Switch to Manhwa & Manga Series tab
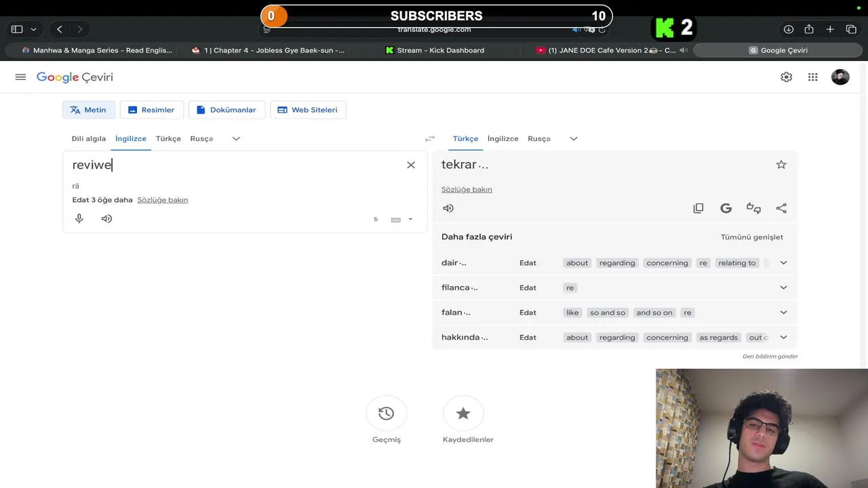 [x=98, y=50]
